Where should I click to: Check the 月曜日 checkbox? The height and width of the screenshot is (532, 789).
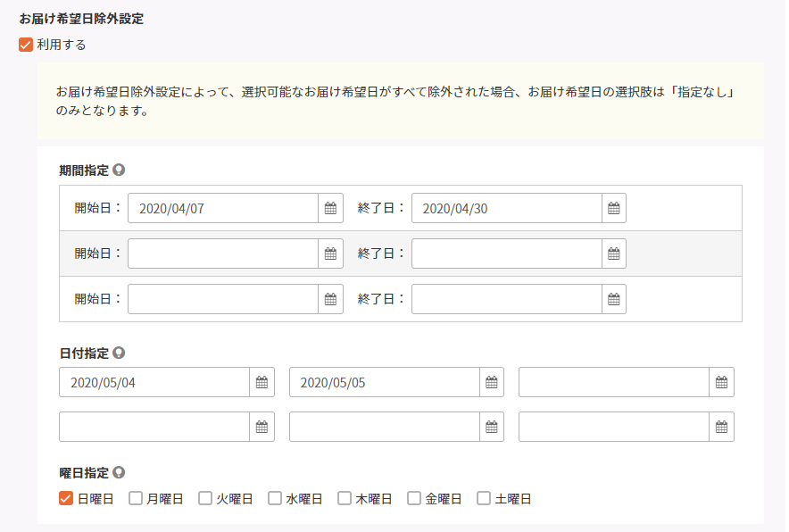[136, 498]
